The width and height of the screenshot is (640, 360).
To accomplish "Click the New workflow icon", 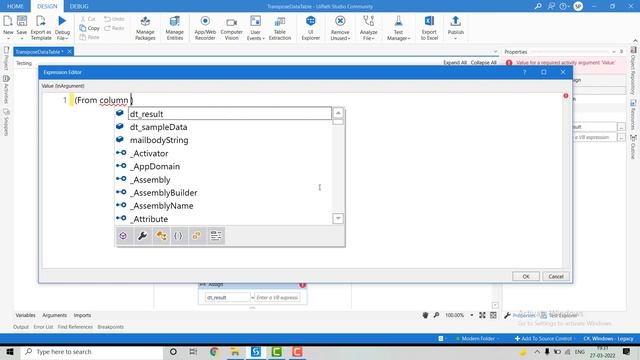I will coord(8,21).
